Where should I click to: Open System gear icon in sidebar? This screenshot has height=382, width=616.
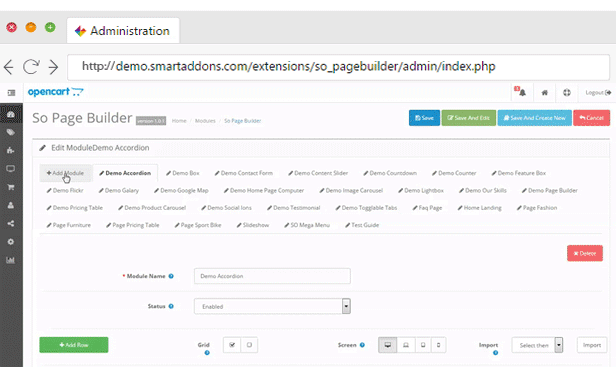11,242
